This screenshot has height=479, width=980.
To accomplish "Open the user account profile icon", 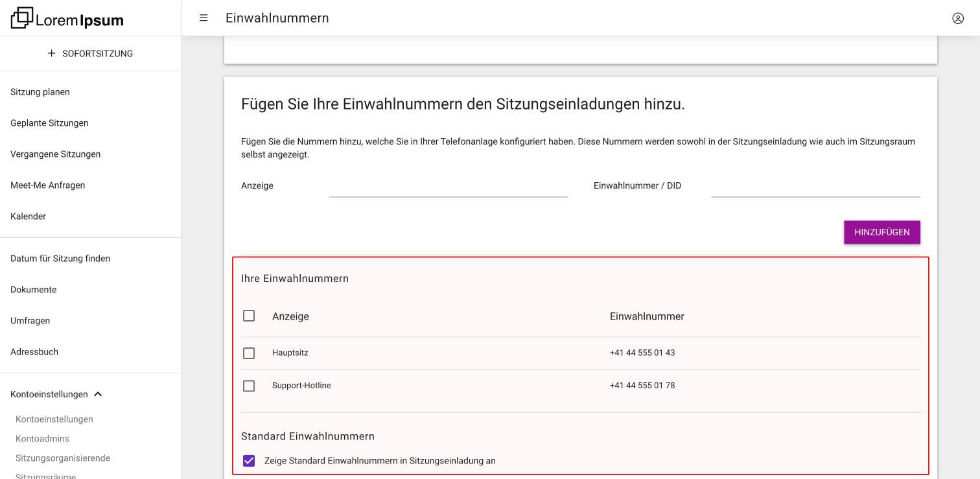I will pos(958,18).
